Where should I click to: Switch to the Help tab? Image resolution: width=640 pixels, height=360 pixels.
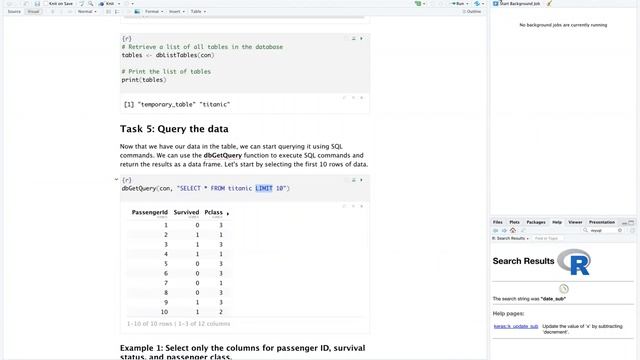coord(557,222)
